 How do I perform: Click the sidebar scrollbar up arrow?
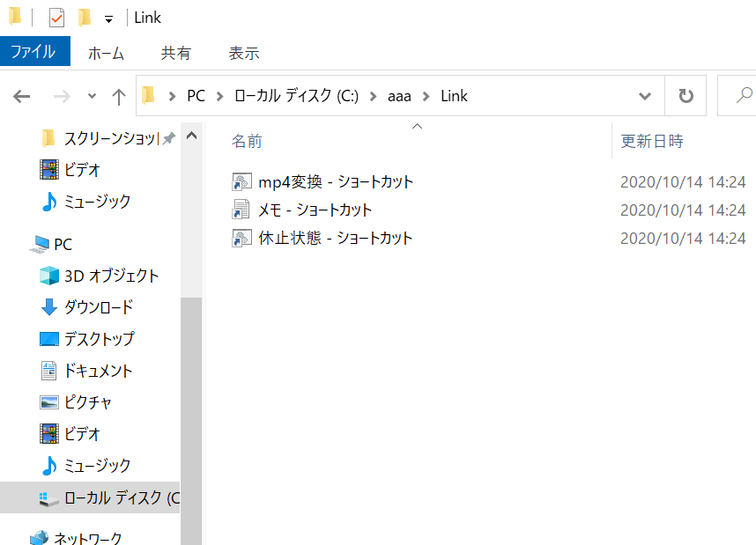[x=191, y=136]
